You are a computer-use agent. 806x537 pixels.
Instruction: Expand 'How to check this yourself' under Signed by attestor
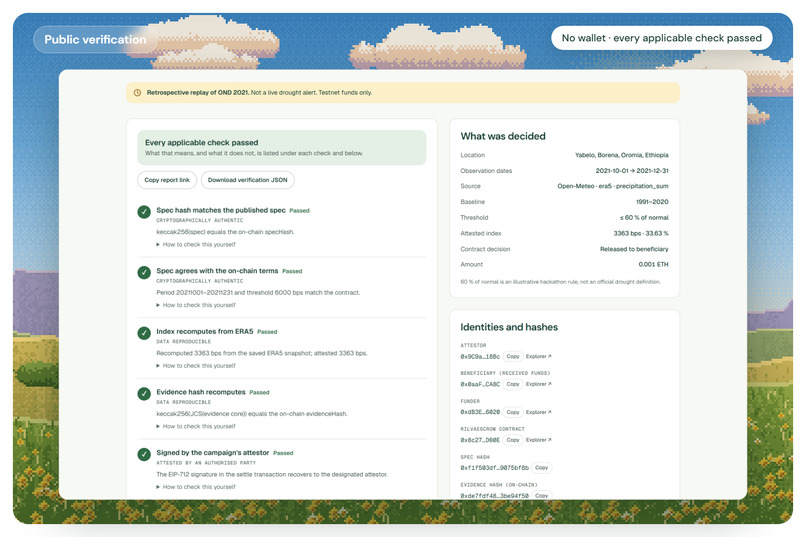click(196, 487)
